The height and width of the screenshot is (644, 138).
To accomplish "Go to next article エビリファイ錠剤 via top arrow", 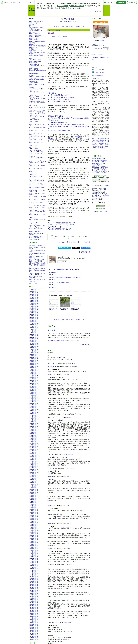I will pos(76,26).
